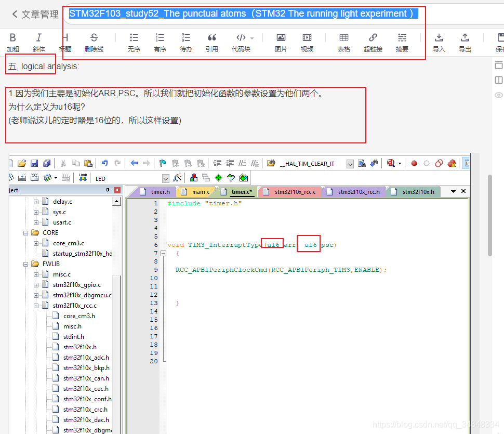Go back to 文章管理

(x=35, y=14)
